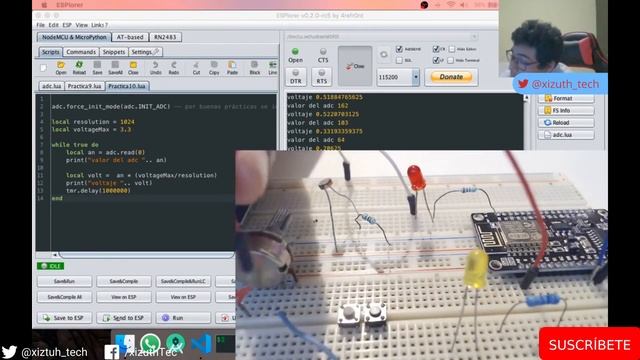Screen dimensions: 640x360
Task: Click the terminal vertical scrollbar up arrow
Action: pyautogui.click(x=526, y=98)
